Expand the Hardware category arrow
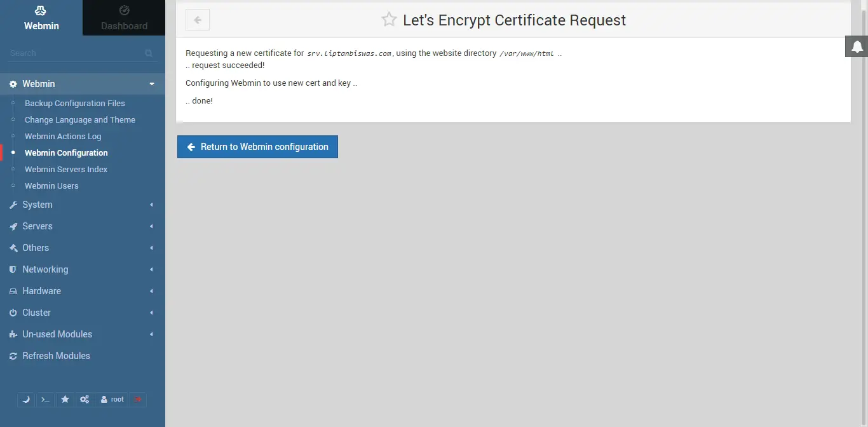868x427 pixels. coord(151,291)
